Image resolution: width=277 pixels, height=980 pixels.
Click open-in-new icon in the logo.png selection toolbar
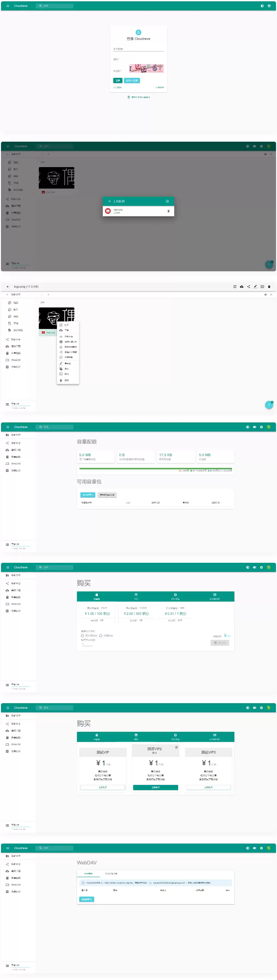coord(235,287)
